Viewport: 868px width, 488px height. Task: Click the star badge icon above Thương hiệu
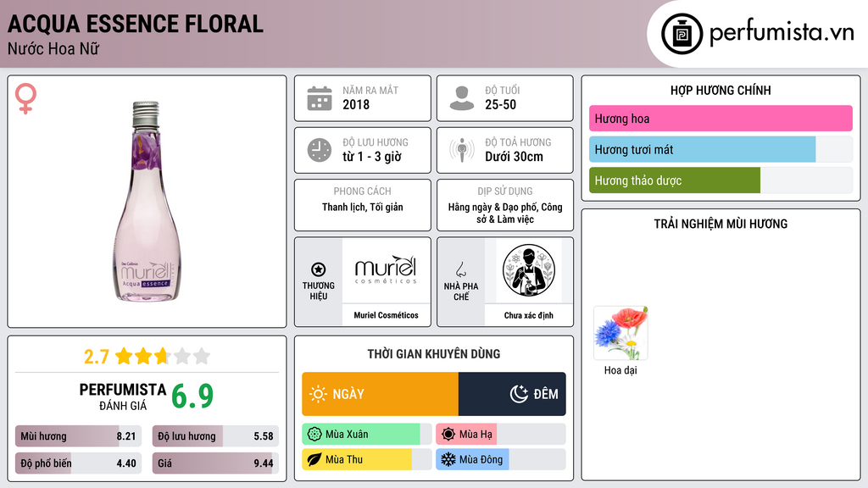point(319,269)
